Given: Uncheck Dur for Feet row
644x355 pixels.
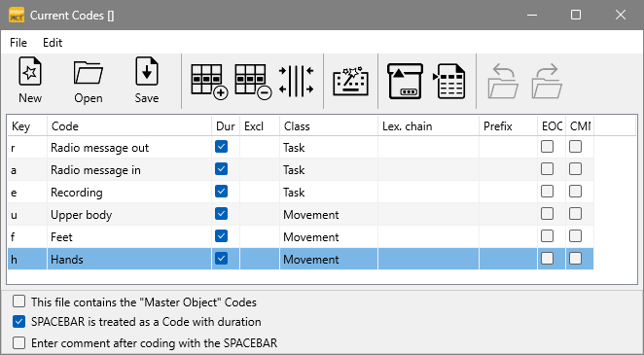Looking at the screenshot, I should coord(222,236).
